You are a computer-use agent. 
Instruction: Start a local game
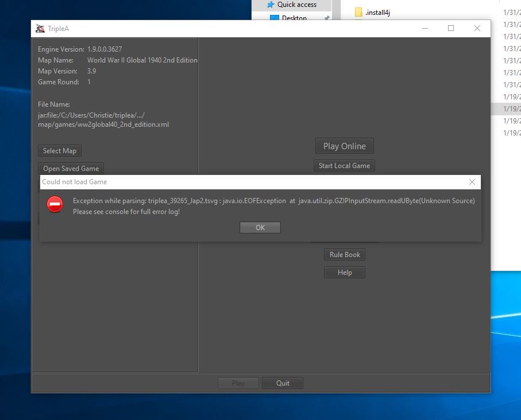[344, 166]
